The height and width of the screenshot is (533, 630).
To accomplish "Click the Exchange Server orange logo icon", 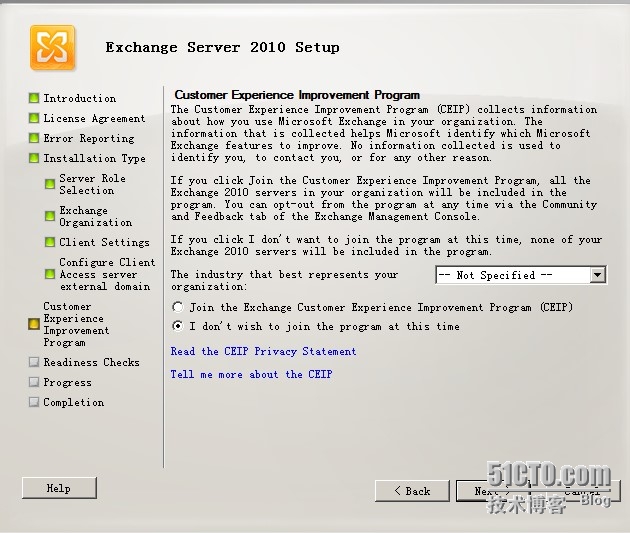I will pyautogui.click(x=52, y=47).
